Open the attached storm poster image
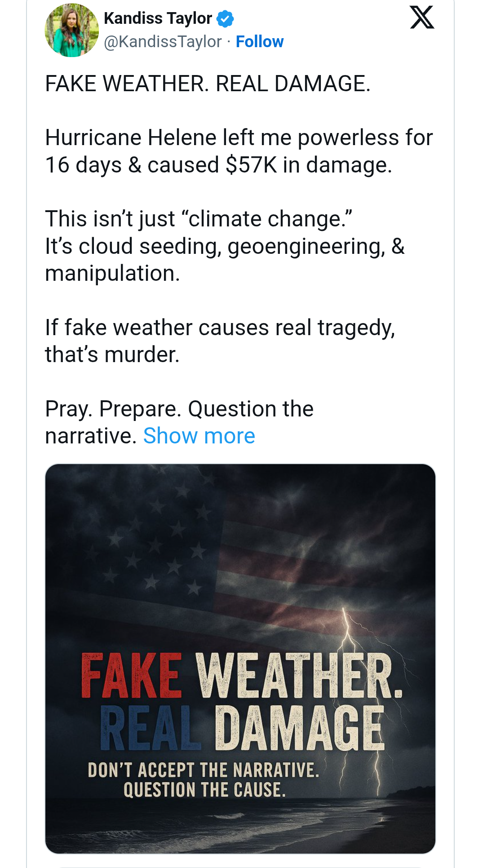This screenshot has width=483, height=868. 240,562
